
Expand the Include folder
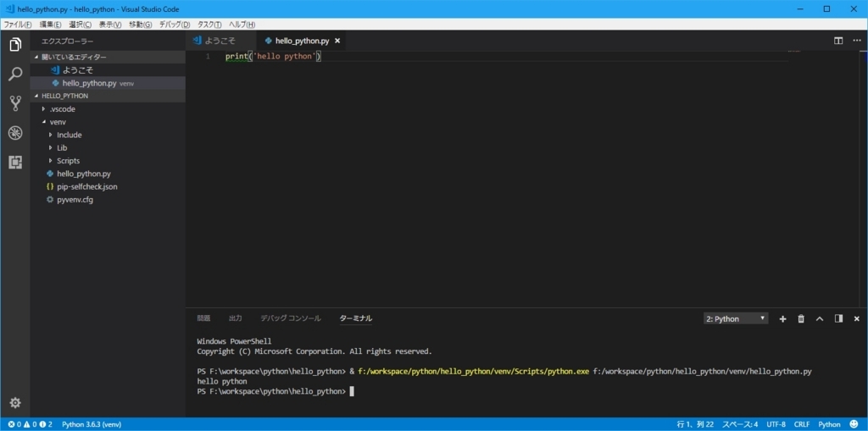108,135
